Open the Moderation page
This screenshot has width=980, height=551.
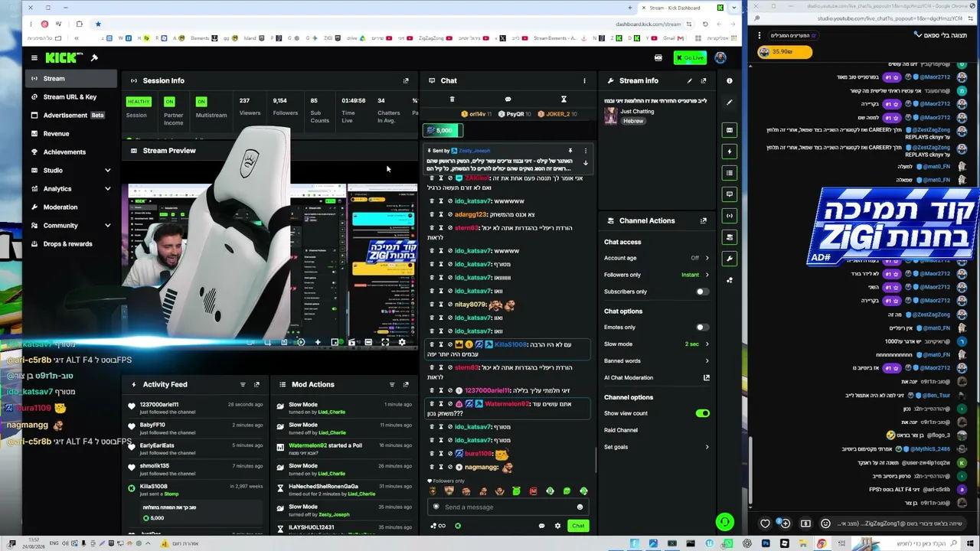pyautogui.click(x=72, y=207)
